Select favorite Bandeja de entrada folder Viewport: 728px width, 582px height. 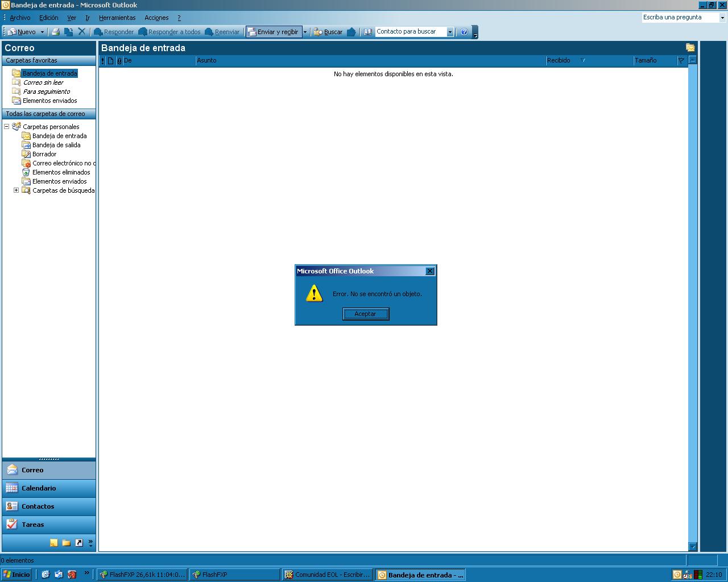coord(50,73)
